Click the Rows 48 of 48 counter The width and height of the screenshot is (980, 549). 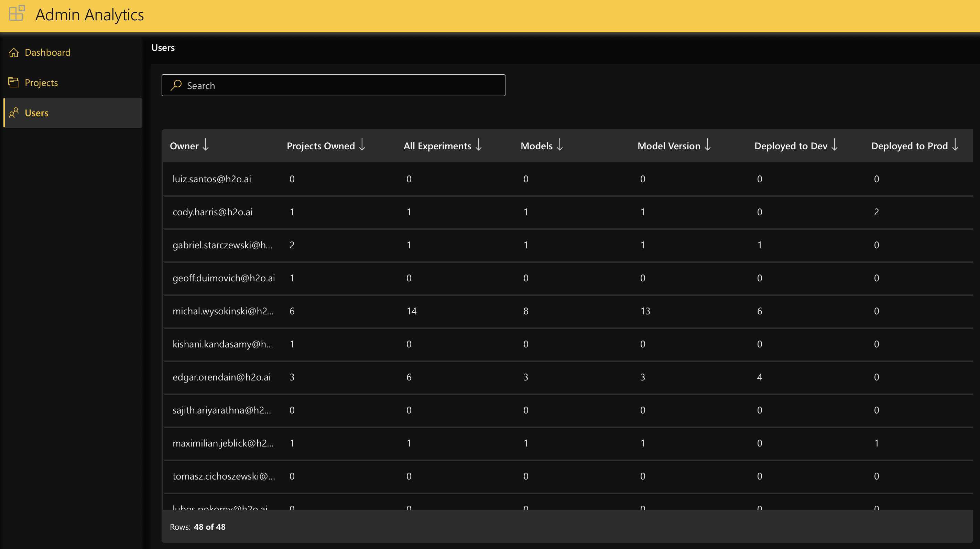click(x=198, y=527)
